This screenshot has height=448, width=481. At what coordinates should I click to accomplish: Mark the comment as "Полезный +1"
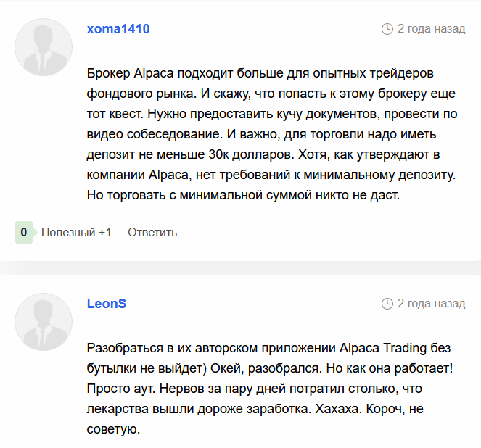(x=76, y=233)
